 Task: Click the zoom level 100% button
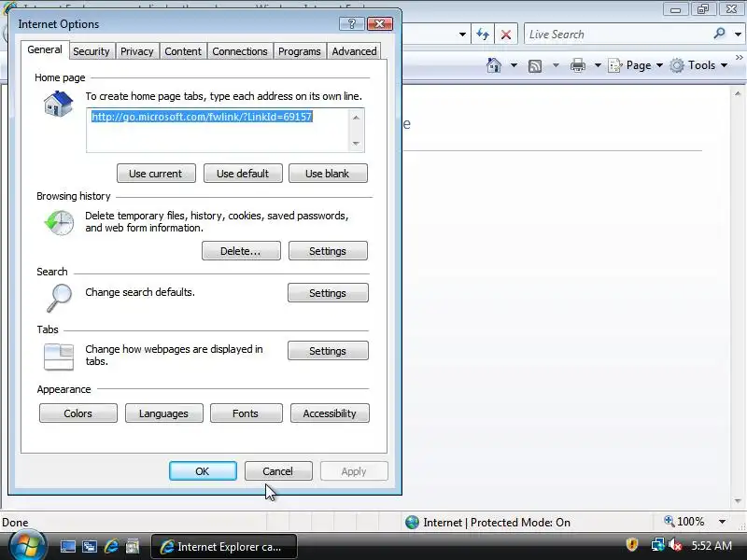(x=684, y=522)
